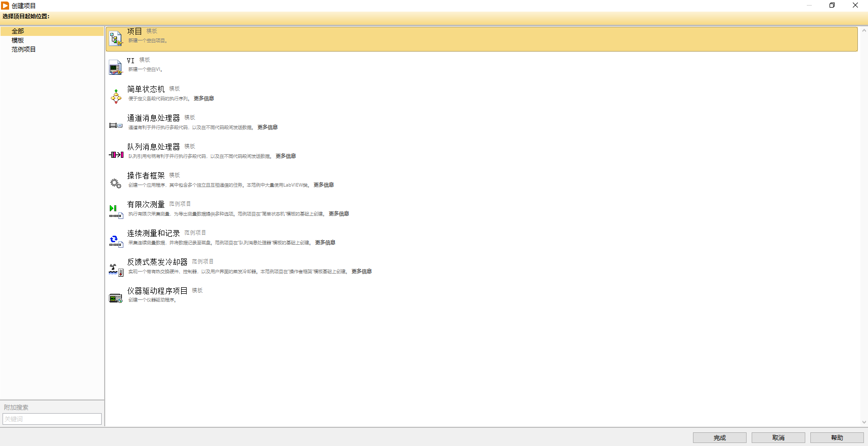Focus the 关键词 keyword search field
868x446 pixels.
[x=52, y=419]
